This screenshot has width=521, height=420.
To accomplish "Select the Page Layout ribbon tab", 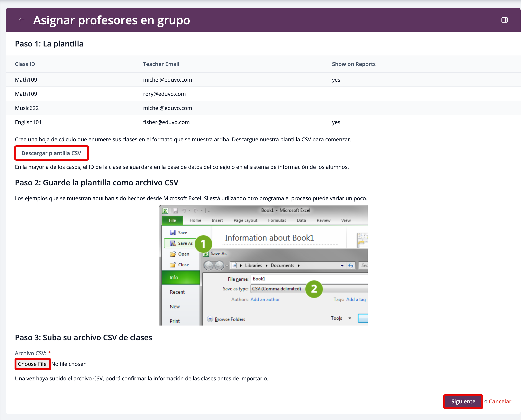I will point(245,220).
